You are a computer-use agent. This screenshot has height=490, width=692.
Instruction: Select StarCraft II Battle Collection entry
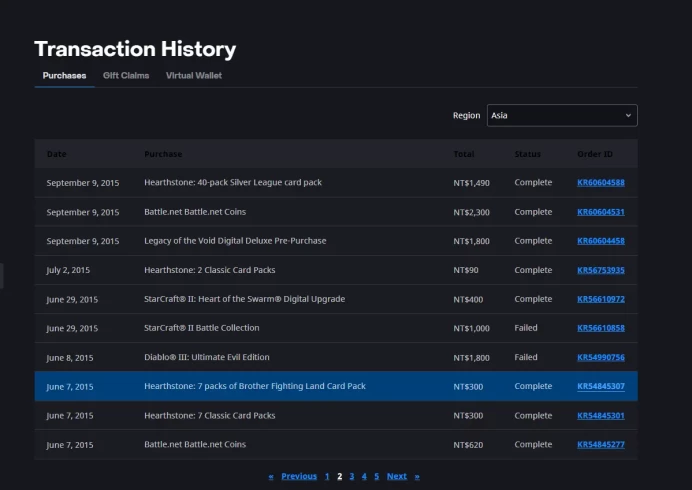coord(202,328)
